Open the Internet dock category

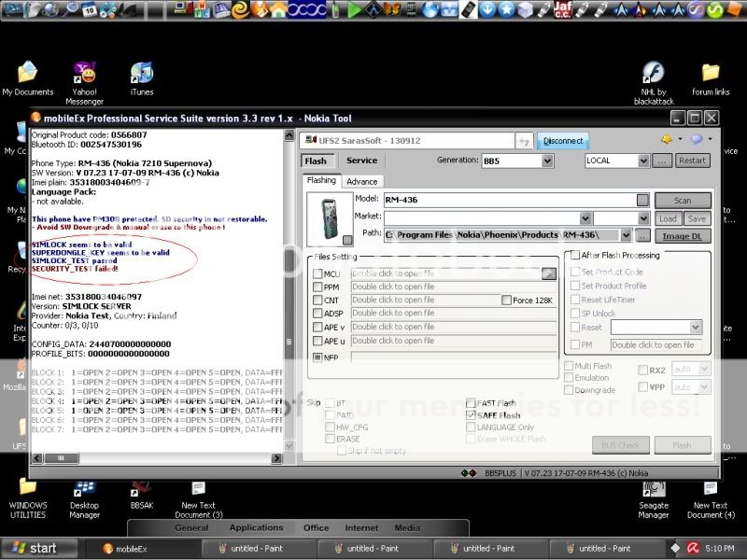361,527
